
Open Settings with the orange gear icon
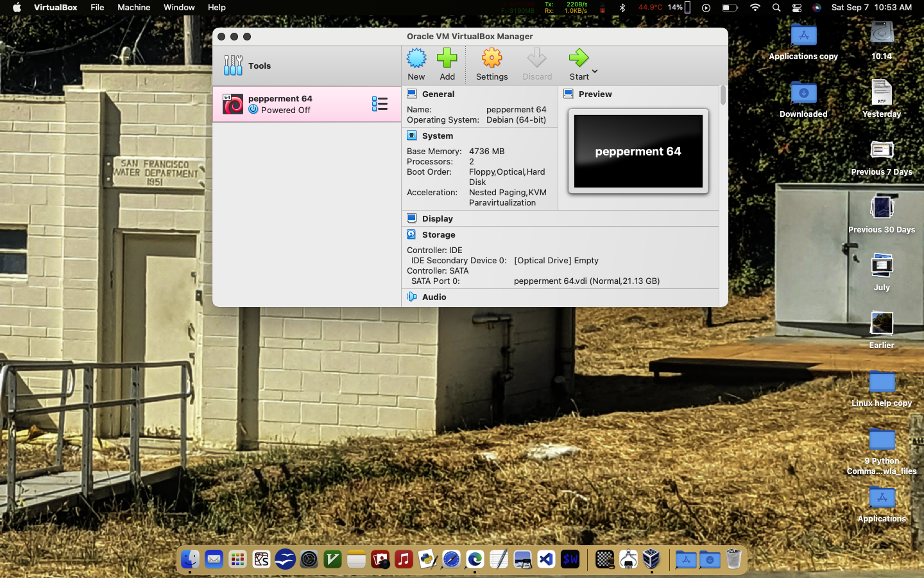coord(492,59)
